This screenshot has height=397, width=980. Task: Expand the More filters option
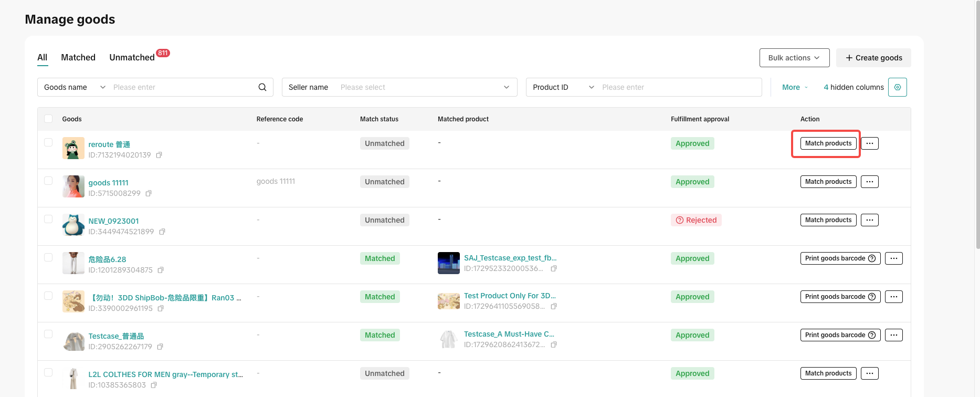794,87
